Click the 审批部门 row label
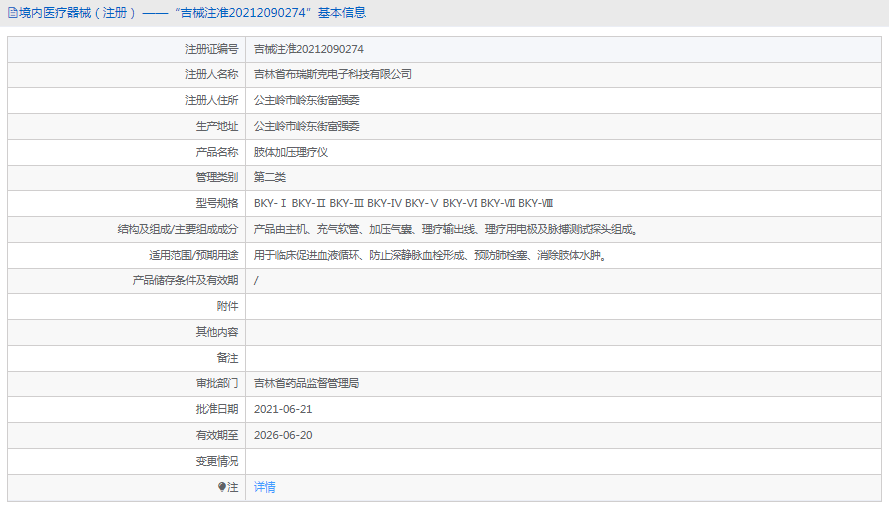 point(217,383)
